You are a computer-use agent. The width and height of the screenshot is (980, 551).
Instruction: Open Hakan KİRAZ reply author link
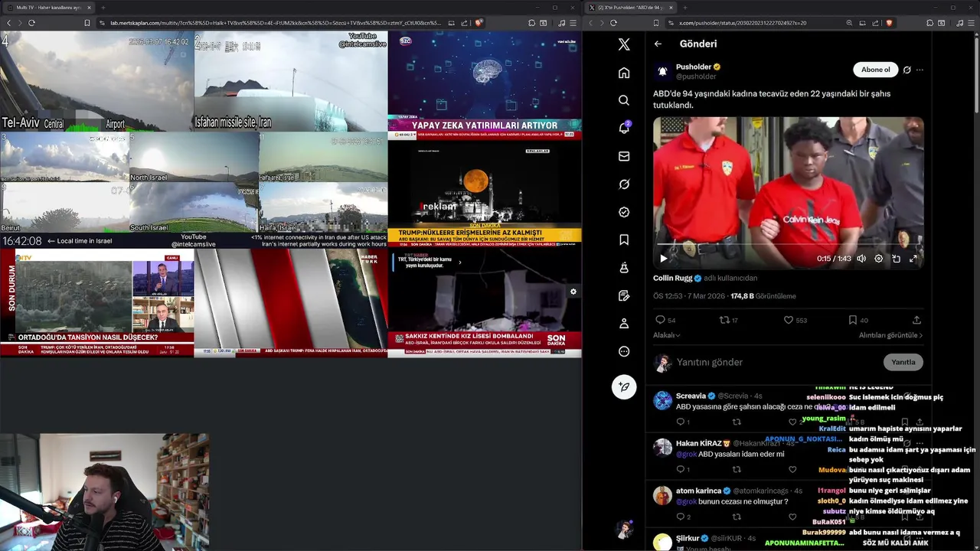tap(697, 443)
